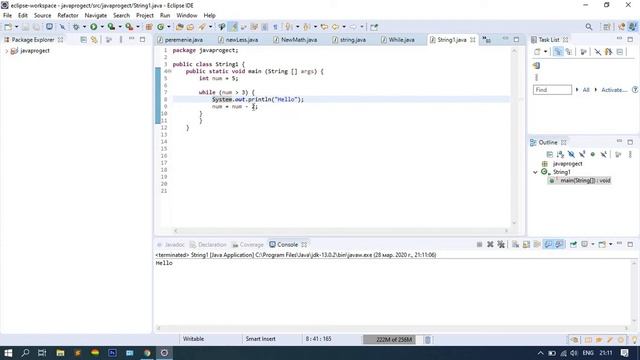Screen dimensions: 640x360
Task: Click the Run (green play) toolbar button
Action: tap(93, 27)
